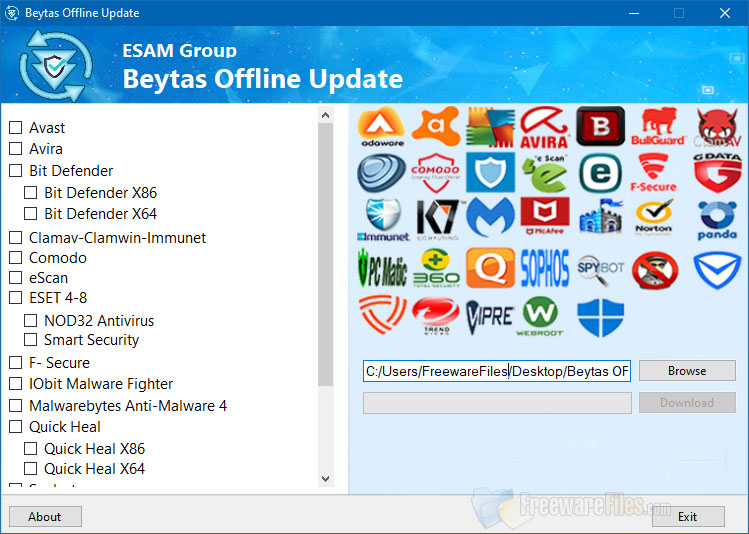Click the Exit button
The width and height of the screenshot is (749, 534).
[688, 517]
